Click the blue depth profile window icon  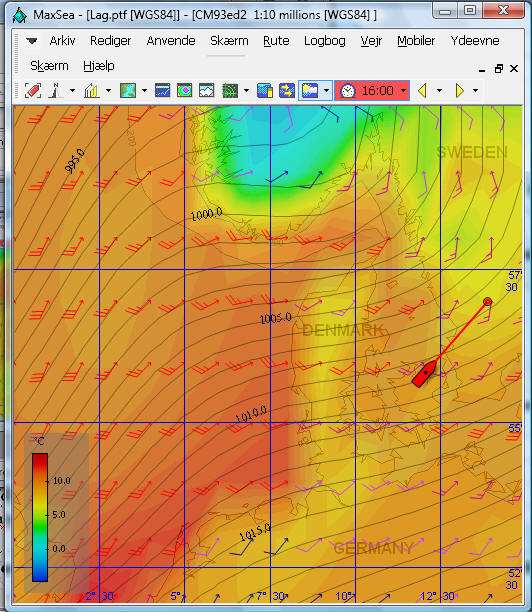[x=162, y=91]
